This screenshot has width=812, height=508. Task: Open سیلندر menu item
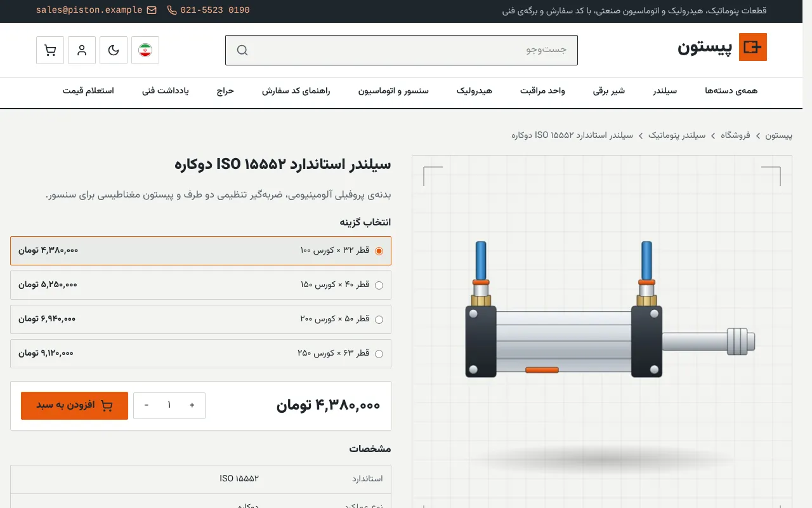(665, 91)
